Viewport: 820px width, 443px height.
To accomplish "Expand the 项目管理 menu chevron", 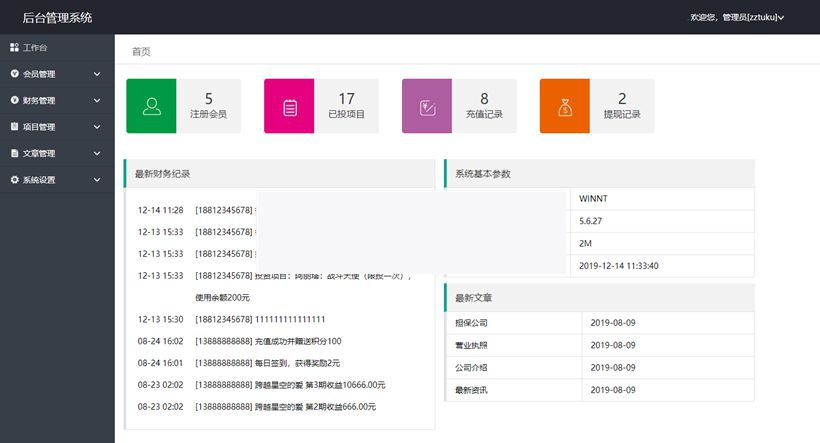I will point(97,127).
